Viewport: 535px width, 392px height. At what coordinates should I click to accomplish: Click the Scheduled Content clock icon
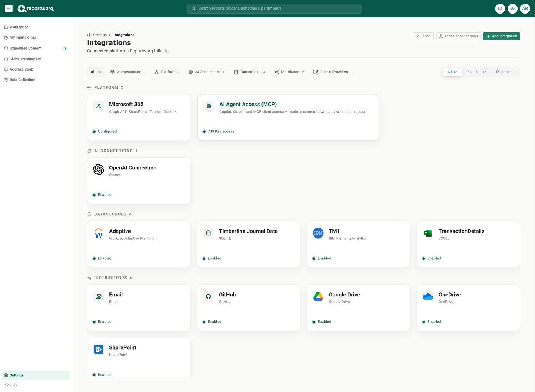tap(6, 48)
